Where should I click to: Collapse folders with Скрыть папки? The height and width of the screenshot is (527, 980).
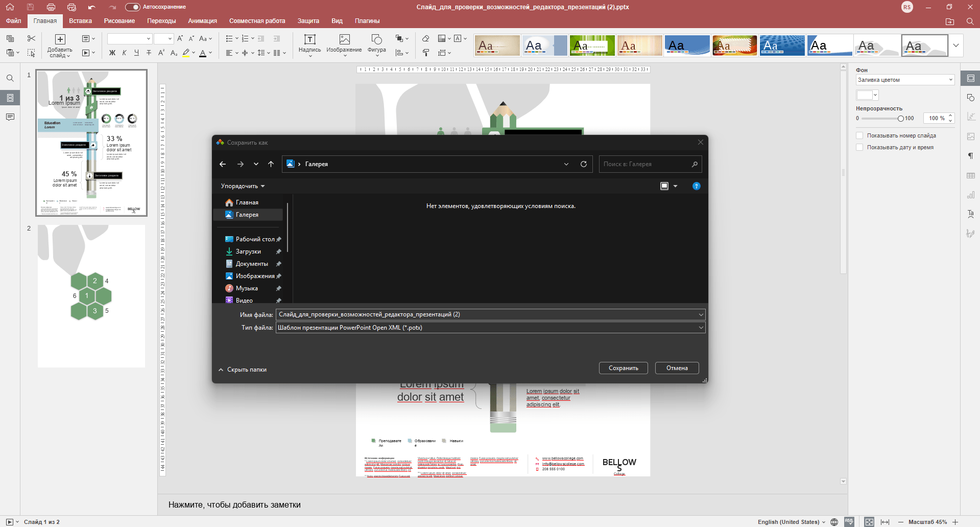243,370
